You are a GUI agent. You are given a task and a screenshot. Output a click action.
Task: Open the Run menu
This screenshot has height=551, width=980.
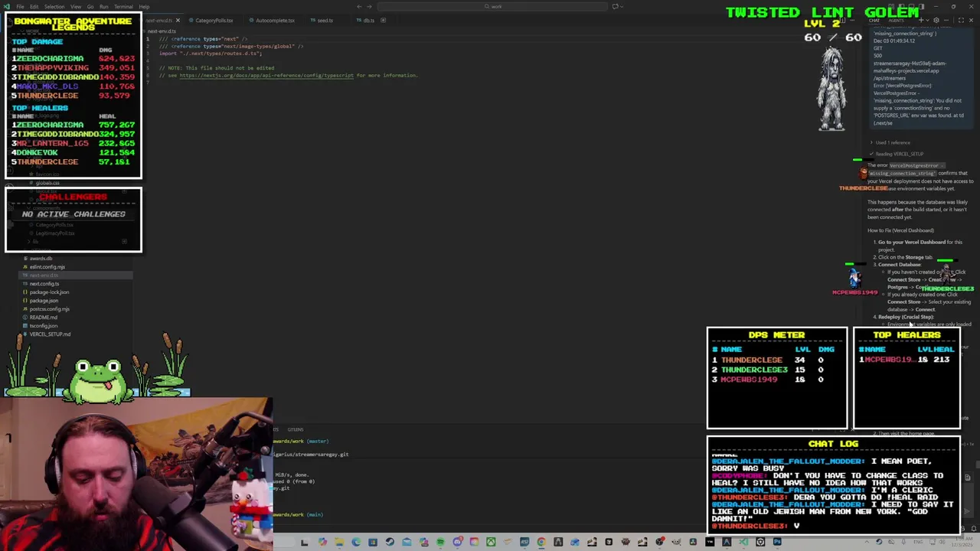(103, 7)
